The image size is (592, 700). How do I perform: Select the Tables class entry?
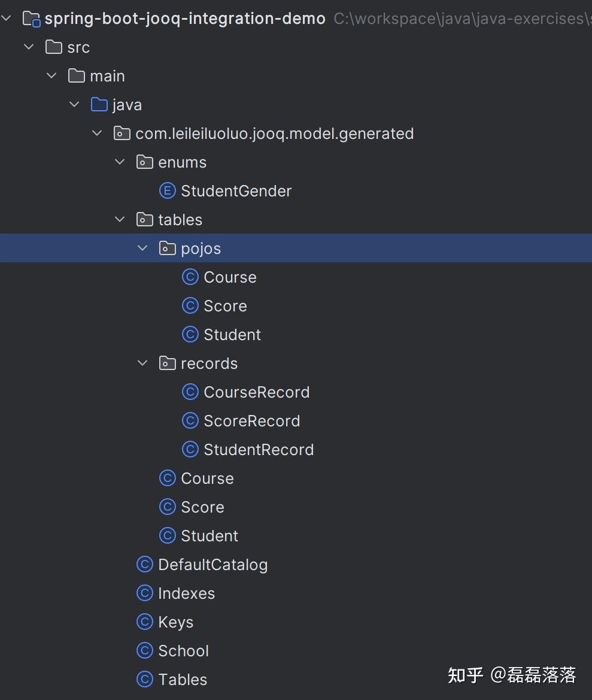tap(183, 680)
